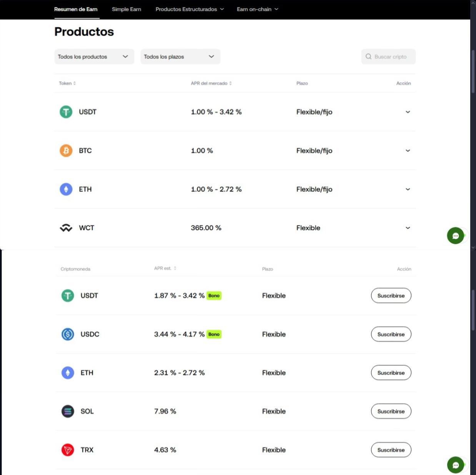Image resolution: width=476 pixels, height=475 pixels.
Task: Click the search magnifier icon
Action: click(x=368, y=56)
